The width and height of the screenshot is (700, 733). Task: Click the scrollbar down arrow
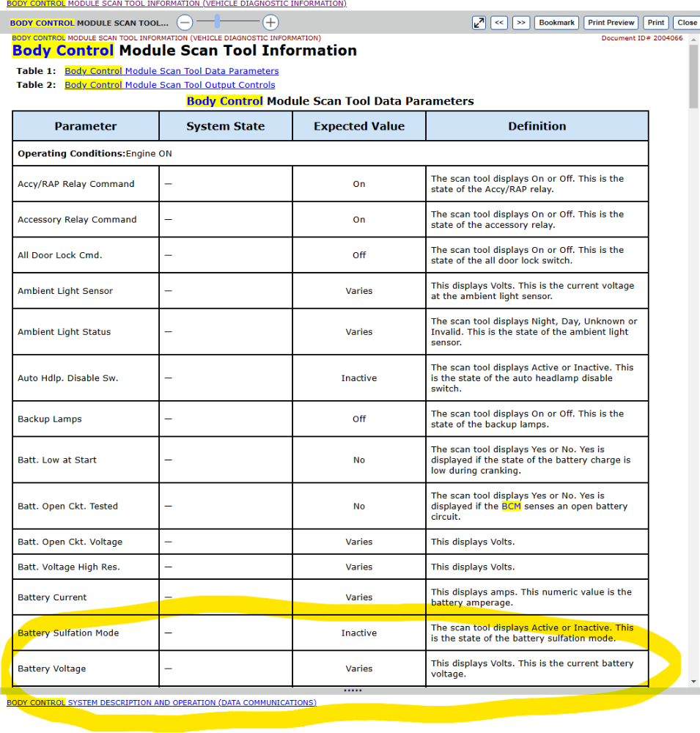(694, 682)
